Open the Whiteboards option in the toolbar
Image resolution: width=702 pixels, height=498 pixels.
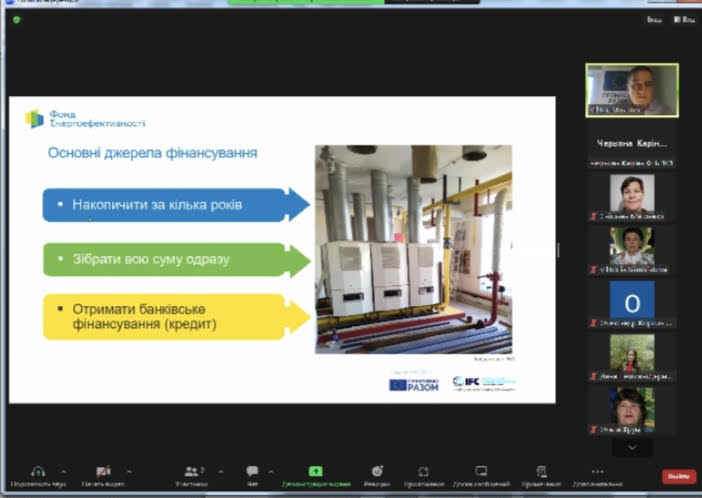(481, 474)
